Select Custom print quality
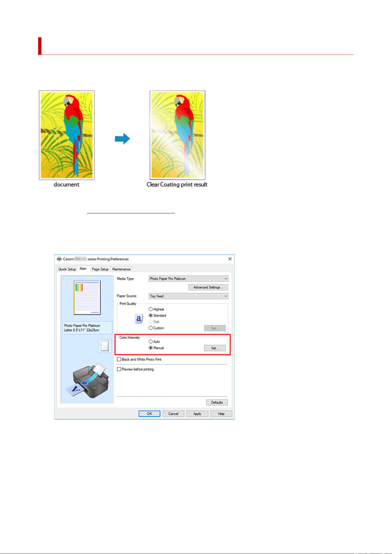This screenshot has height=554, width=392. pyautogui.click(x=156, y=328)
